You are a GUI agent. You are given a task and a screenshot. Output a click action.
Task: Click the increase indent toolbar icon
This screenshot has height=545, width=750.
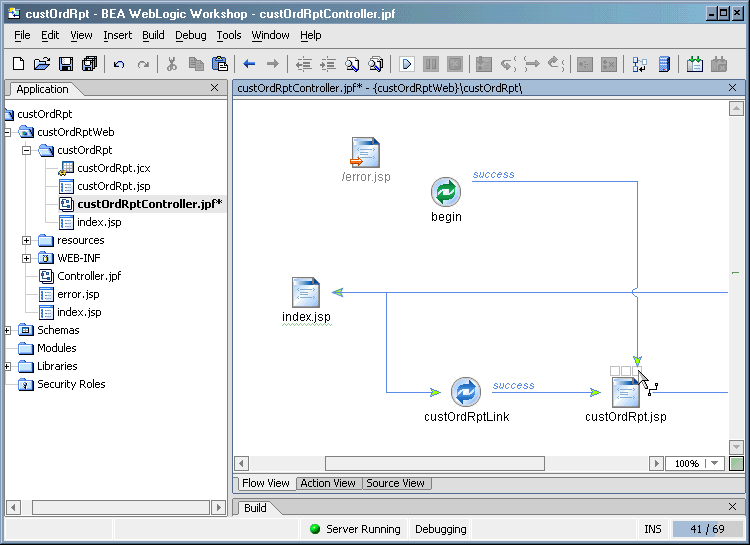click(x=328, y=64)
